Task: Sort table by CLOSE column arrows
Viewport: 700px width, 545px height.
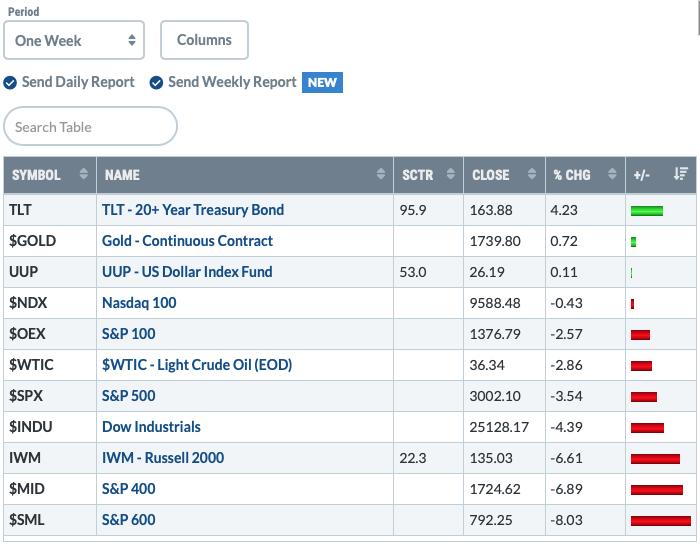Action: pos(531,174)
